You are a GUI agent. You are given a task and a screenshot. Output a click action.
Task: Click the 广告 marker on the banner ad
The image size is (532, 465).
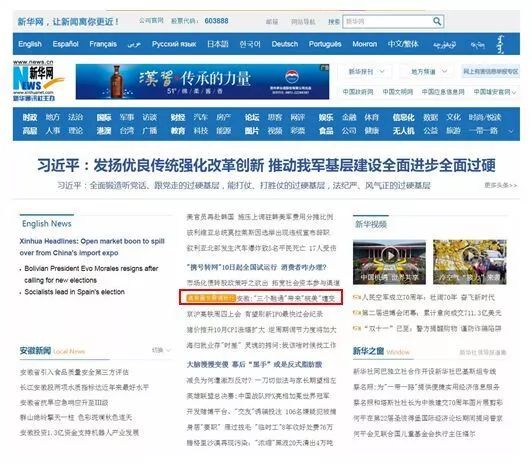[x=325, y=67]
